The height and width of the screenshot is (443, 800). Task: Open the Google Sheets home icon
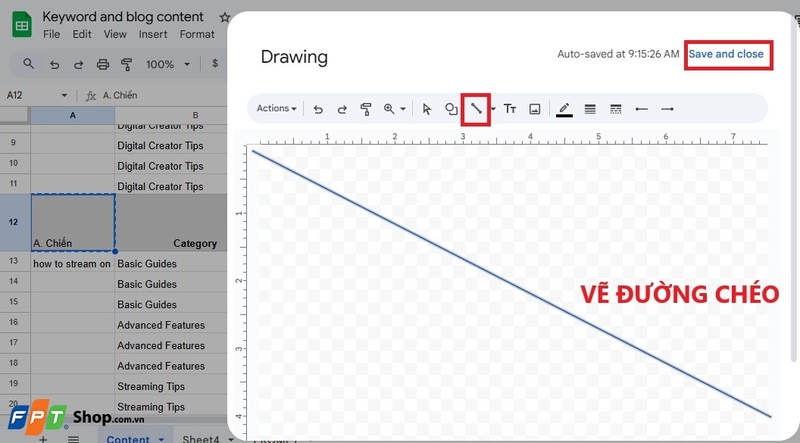21,25
